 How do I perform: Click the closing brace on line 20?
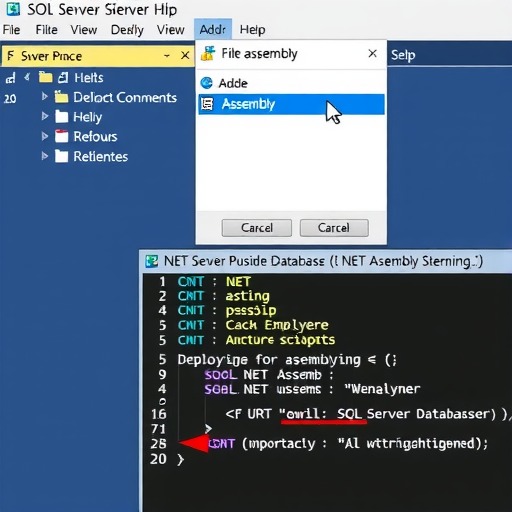tap(180, 460)
